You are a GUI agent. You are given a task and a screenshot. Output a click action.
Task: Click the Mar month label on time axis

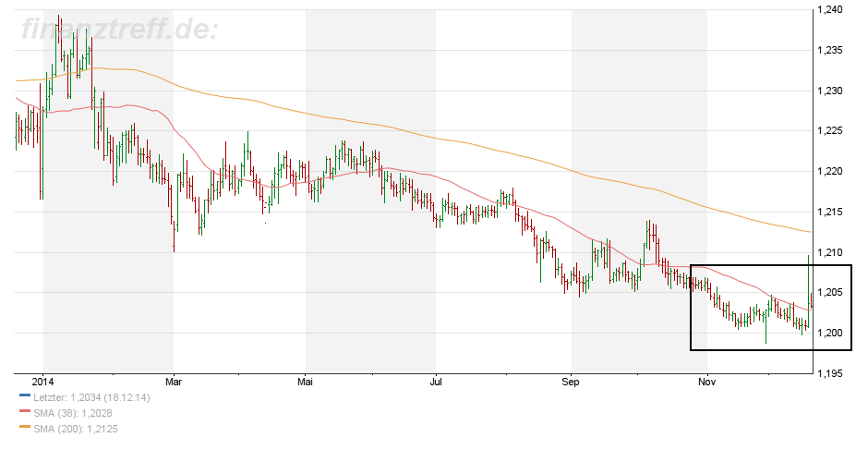(175, 381)
